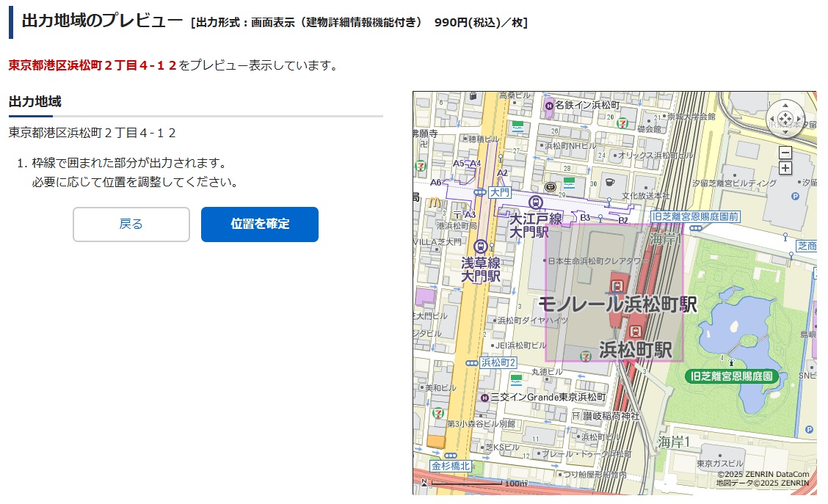828x504 pixels.
Task: Click the pink output area frame
Action: (614, 293)
